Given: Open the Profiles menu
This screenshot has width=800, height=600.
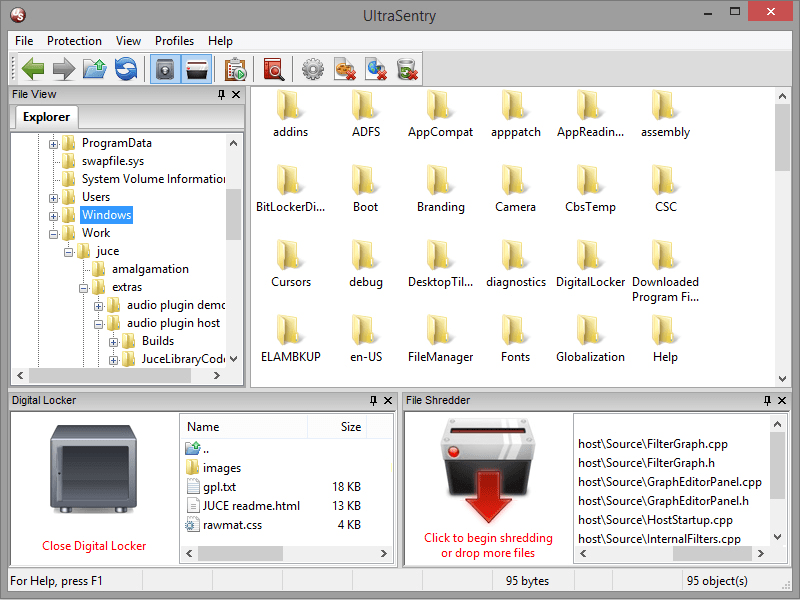Looking at the screenshot, I should (174, 41).
